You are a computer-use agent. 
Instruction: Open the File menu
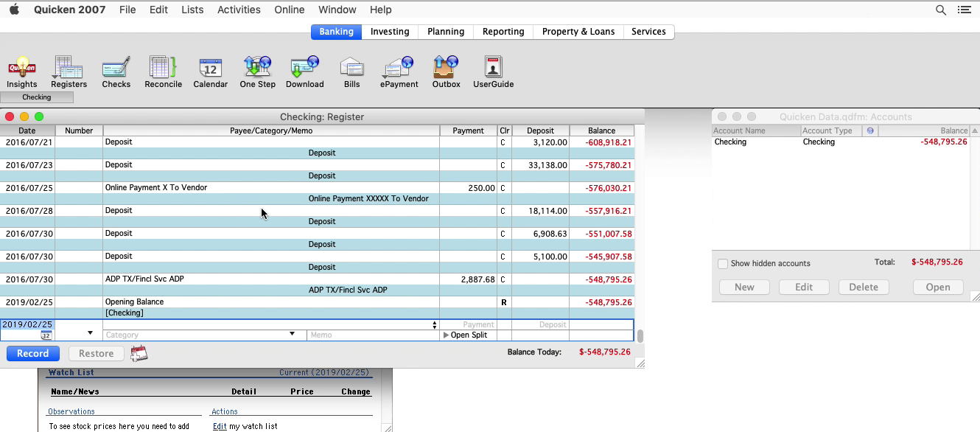click(x=127, y=10)
